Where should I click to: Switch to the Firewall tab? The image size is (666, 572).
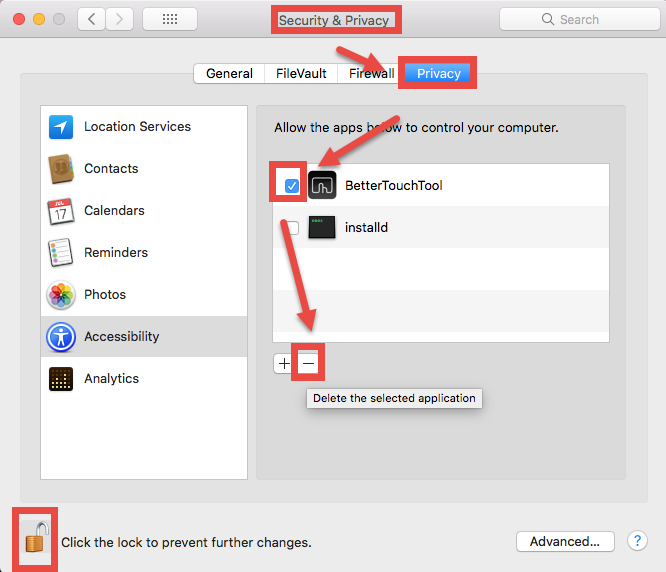pyautogui.click(x=371, y=73)
